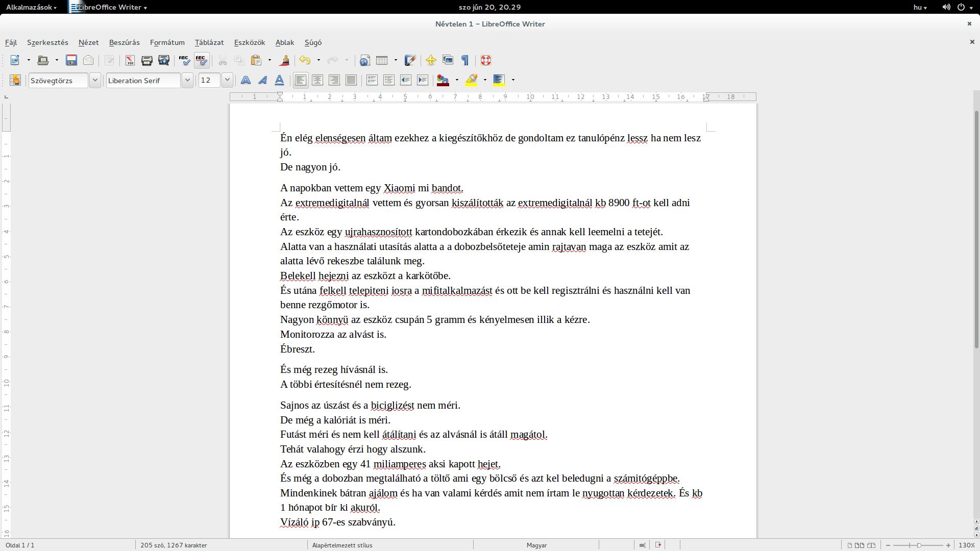The image size is (980, 551).
Task: Toggle automatic spell checking
Action: point(202,60)
